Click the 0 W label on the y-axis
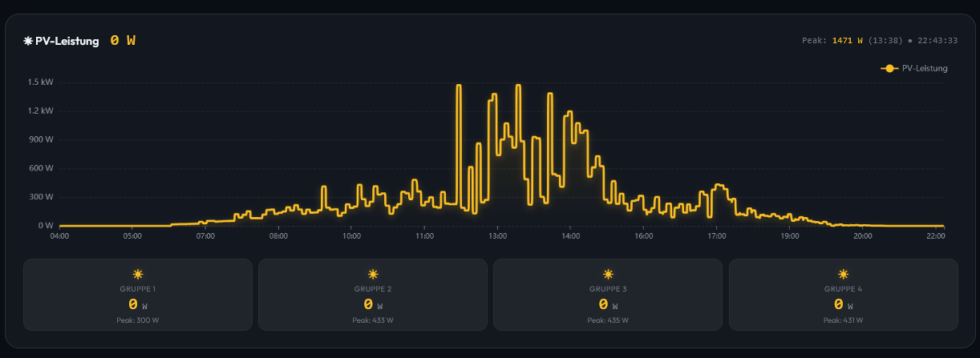Viewport: 980px width, 358px height. point(46,226)
